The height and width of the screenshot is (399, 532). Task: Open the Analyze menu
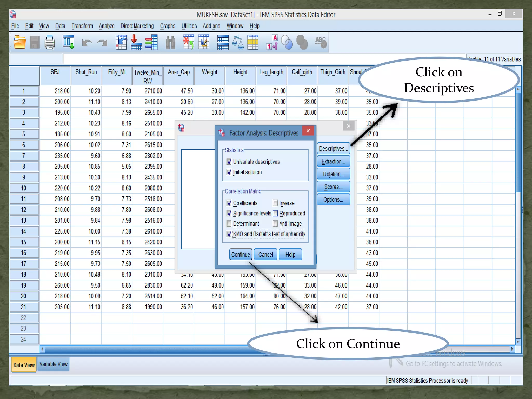(107, 26)
